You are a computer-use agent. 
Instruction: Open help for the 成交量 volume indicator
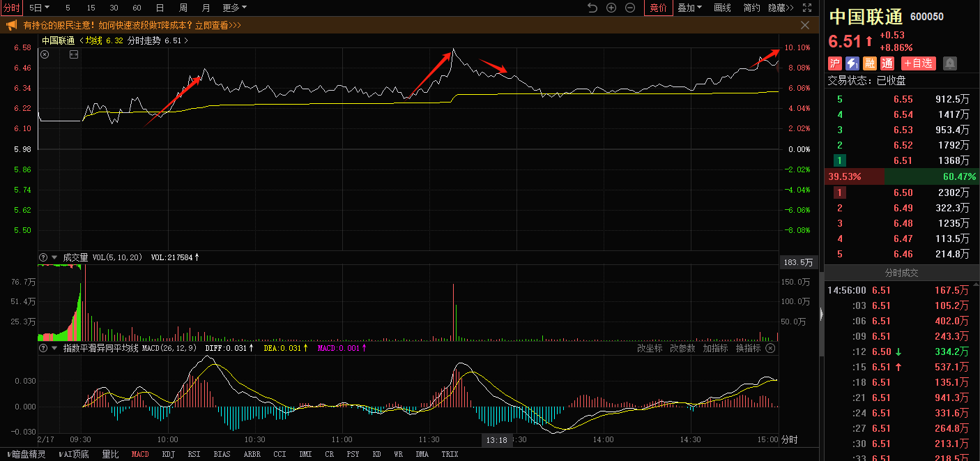pyautogui.click(x=43, y=257)
